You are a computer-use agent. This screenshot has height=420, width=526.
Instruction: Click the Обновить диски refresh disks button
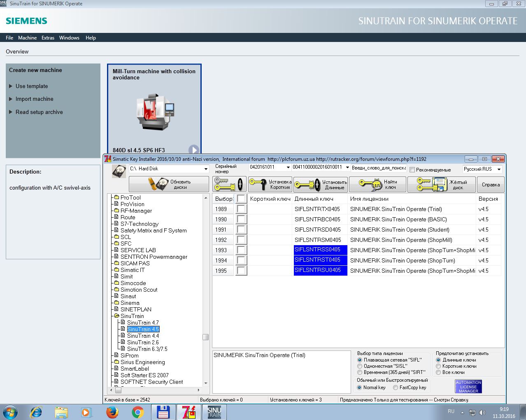coord(169,184)
